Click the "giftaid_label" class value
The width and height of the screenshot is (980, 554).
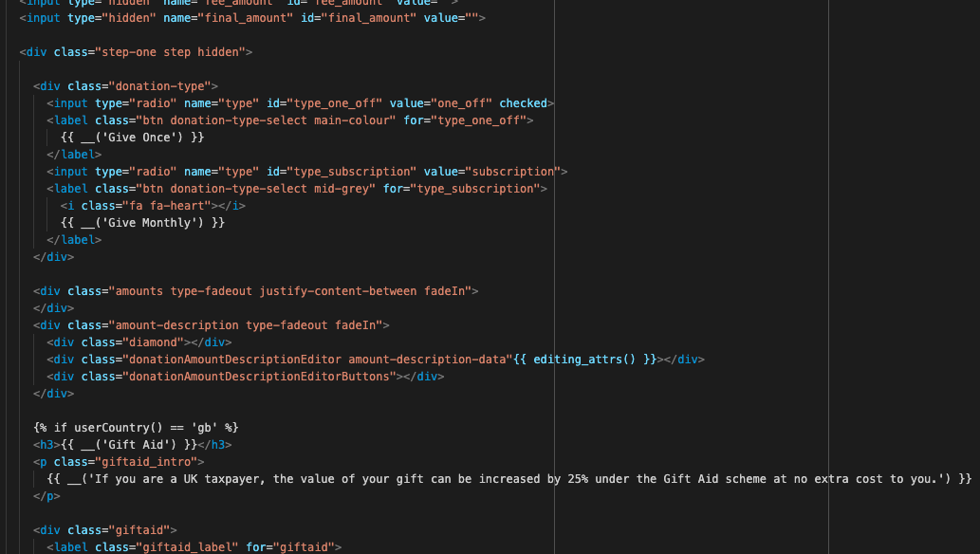(x=184, y=546)
